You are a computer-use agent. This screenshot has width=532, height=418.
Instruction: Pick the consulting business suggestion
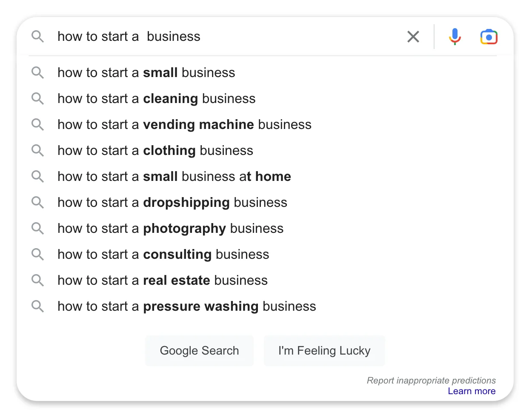click(163, 255)
